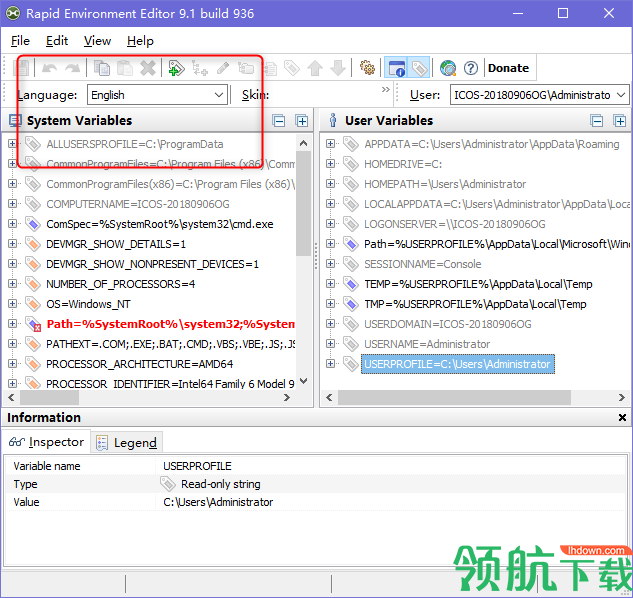633x598 pixels.
Task: Click the error tag icon beside system Path
Action: pyautogui.click(x=33, y=324)
